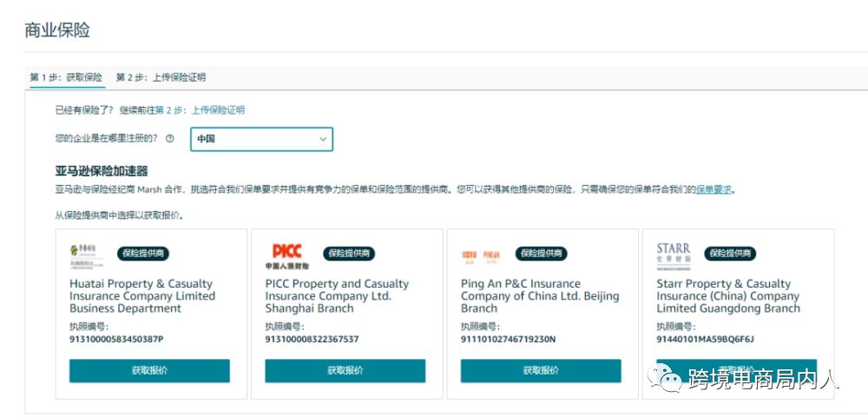Click 保险提供商 badge on Huatai card
Image resolution: width=868 pixels, height=418 pixels.
[x=143, y=254]
